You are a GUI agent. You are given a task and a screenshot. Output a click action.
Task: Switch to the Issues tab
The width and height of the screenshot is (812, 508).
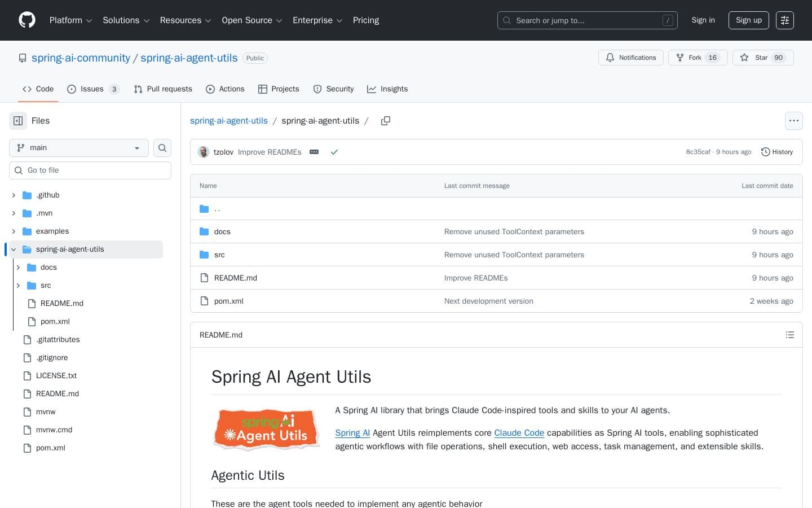[x=91, y=89]
